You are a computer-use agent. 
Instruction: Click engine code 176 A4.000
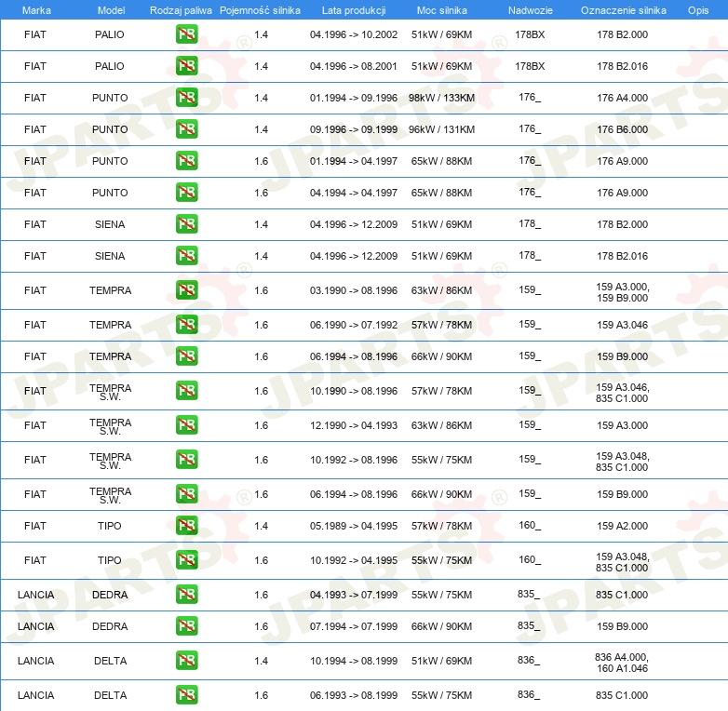pos(622,98)
